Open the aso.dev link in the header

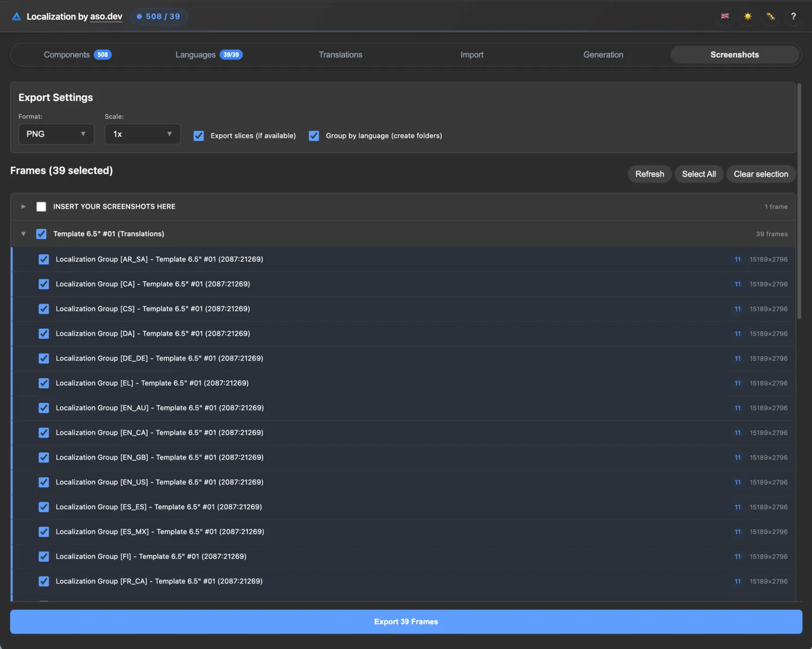[106, 16]
